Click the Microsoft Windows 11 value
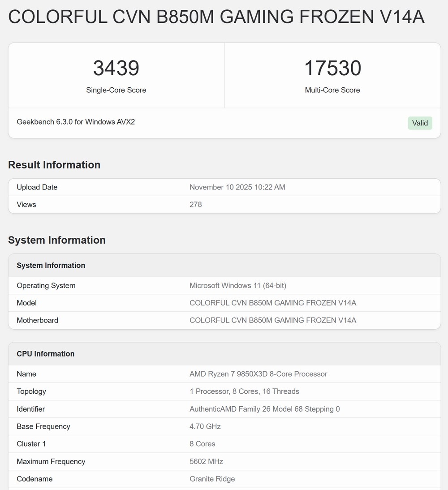 click(237, 285)
